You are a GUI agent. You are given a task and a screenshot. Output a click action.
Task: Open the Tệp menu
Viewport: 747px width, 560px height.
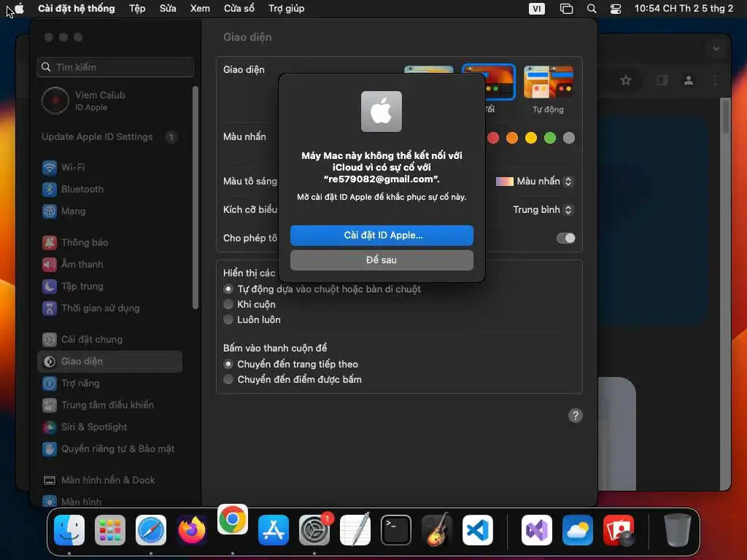[137, 8]
